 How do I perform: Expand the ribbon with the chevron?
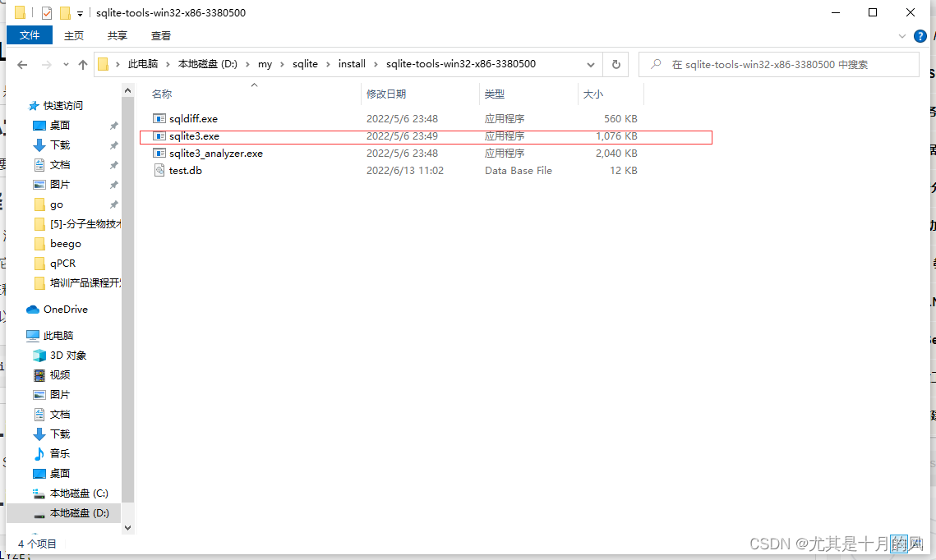902,36
